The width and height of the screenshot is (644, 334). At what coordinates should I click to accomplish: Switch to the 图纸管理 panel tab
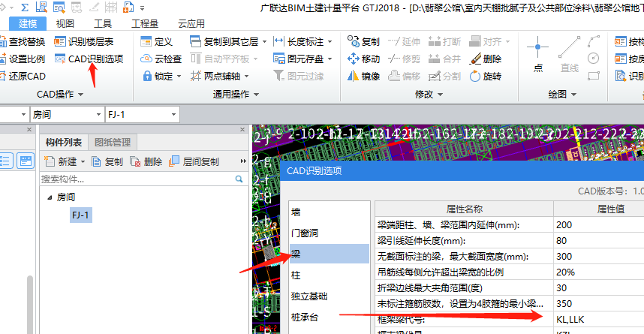tap(113, 143)
